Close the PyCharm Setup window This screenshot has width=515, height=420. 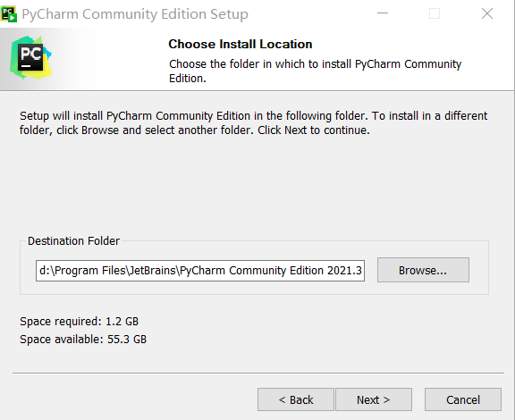click(487, 13)
